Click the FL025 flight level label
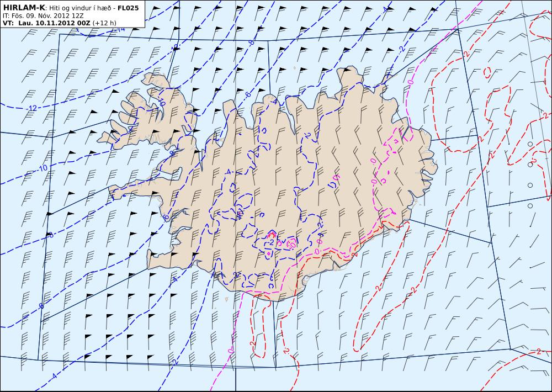The image size is (552, 392). (x=129, y=8)
